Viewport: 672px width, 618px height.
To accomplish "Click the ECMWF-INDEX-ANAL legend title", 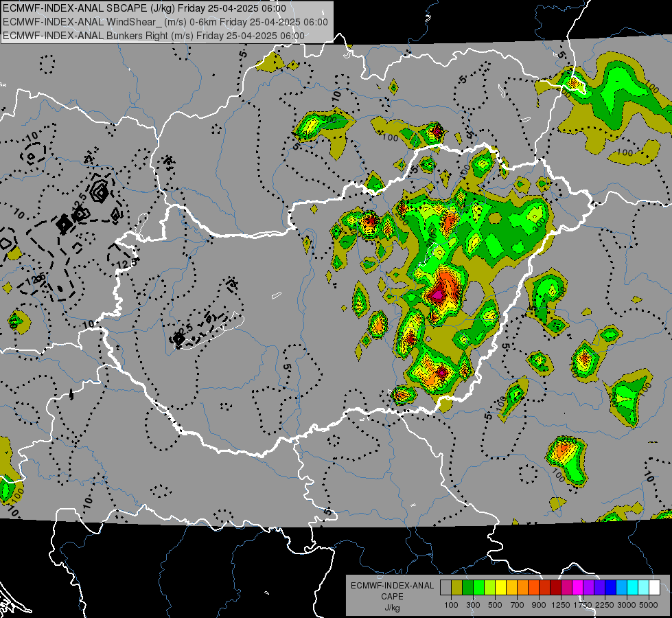I will pos(392,586).
